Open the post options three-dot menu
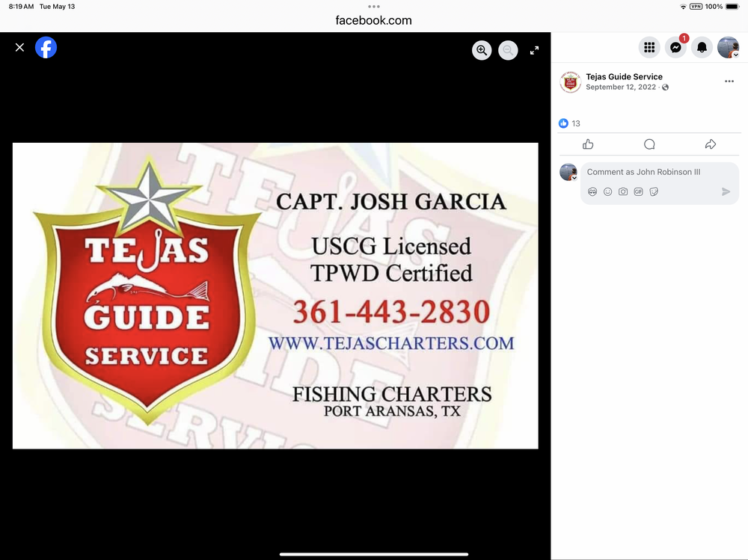This screenshot has height=560, width=748. 729,81
